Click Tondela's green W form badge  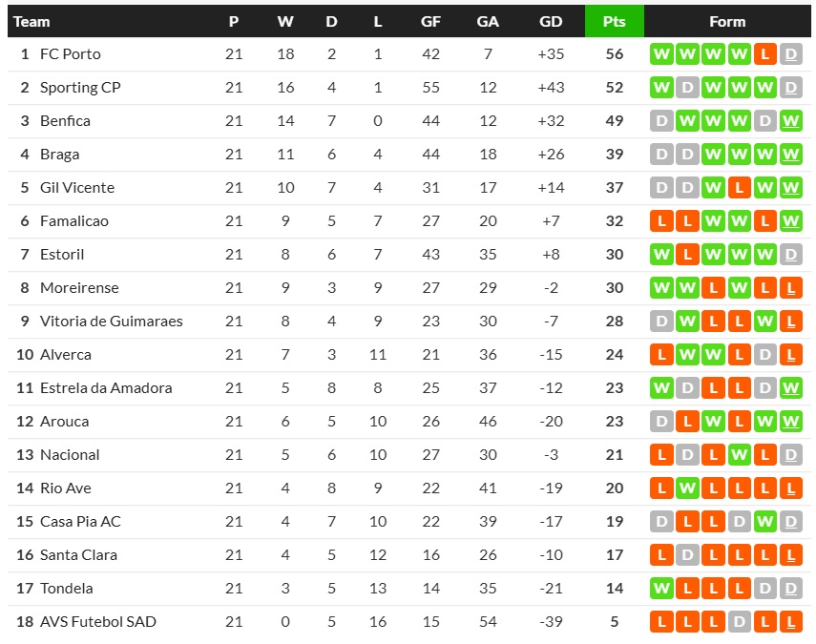point(660,589)
